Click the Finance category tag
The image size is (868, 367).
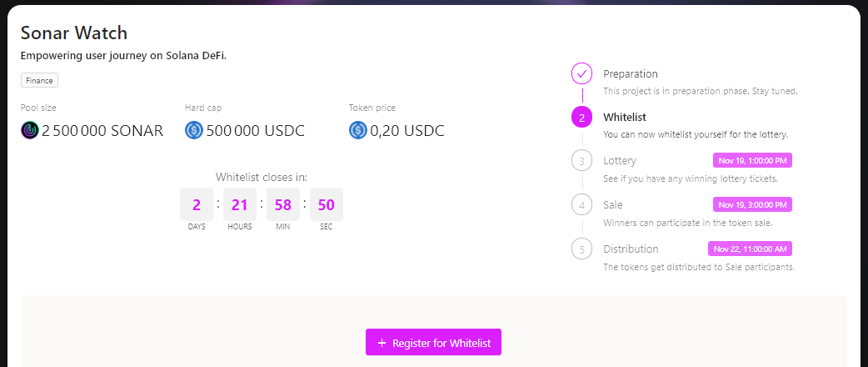[x=39, y=81]
